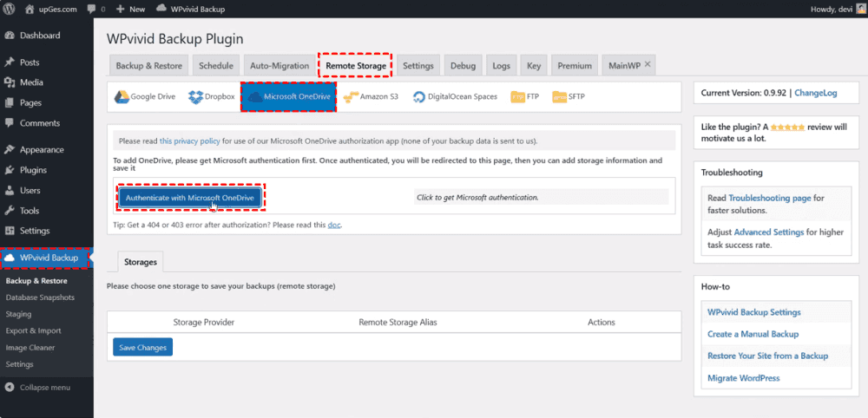Image resolution: width=868 pixels, height=418 pixels.
Task: Choose Microsoft OneDrive storage option
Action: pyautogui.click(x=288, y=97)
